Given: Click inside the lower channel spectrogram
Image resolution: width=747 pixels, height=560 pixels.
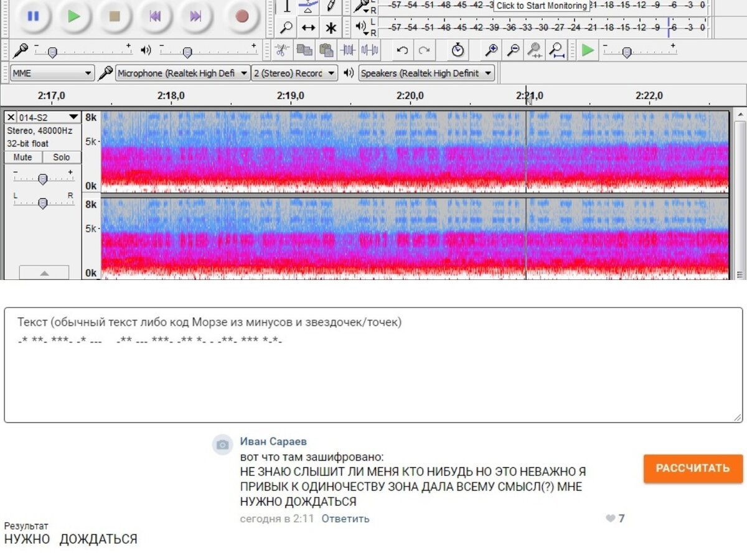Looking at the screenshot, I should tap(415, 238).
